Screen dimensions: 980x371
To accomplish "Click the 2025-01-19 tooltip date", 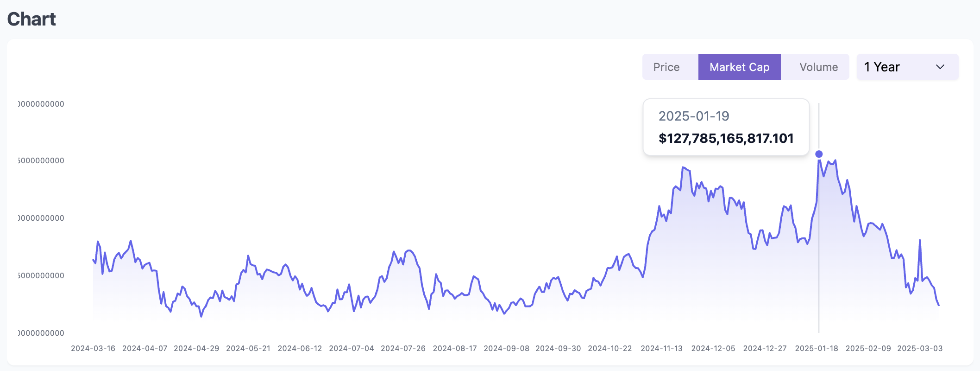I will coord(694,116).
